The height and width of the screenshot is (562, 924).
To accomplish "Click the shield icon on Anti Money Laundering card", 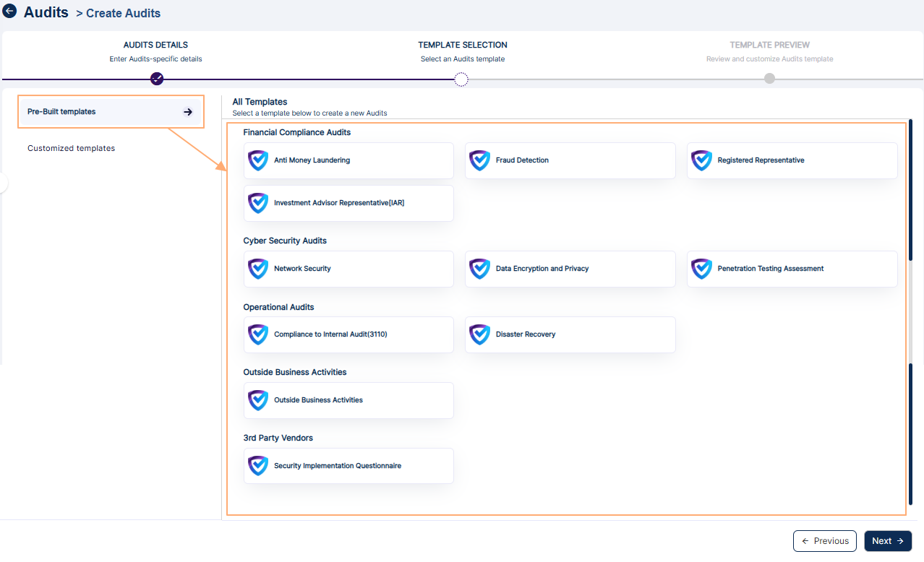I will (258, 160).
